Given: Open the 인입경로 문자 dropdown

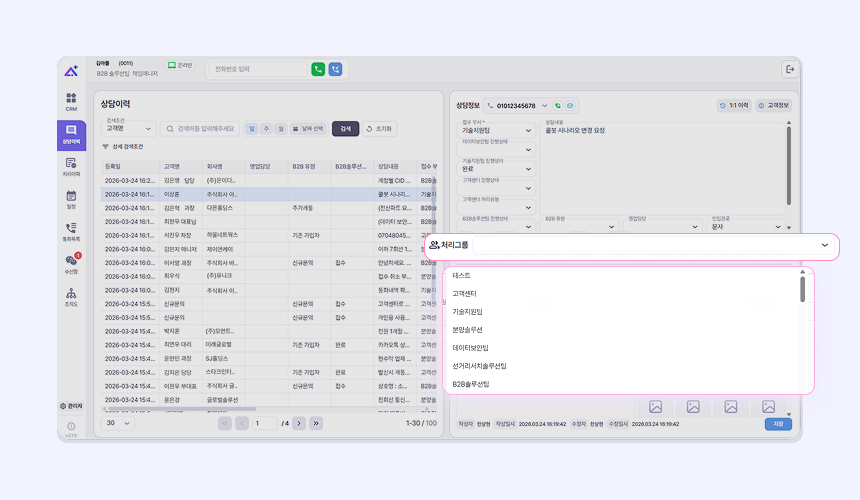Looking at the screenshot, I should tap(746, 225).
